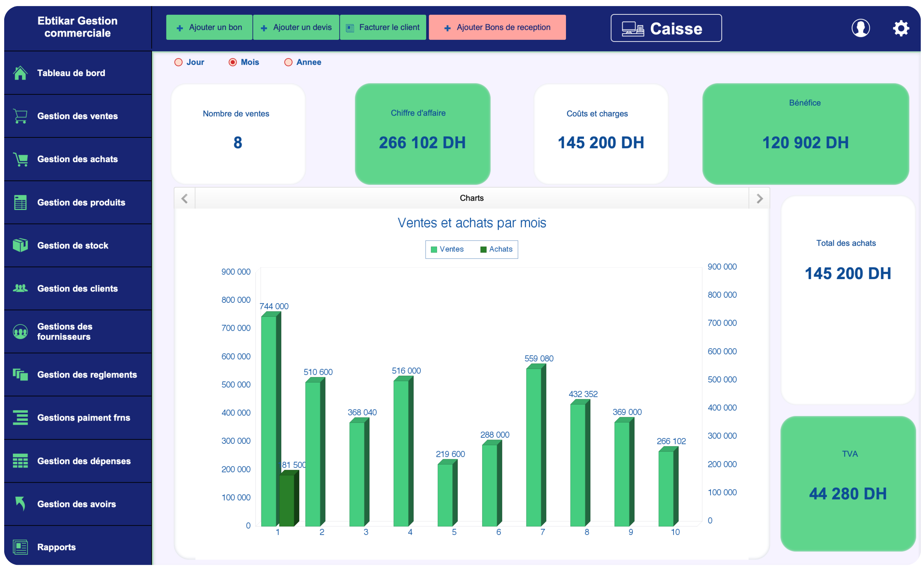Open Gestion des reglements section
The width and height of the screenshot is (924, 570).
78,375
